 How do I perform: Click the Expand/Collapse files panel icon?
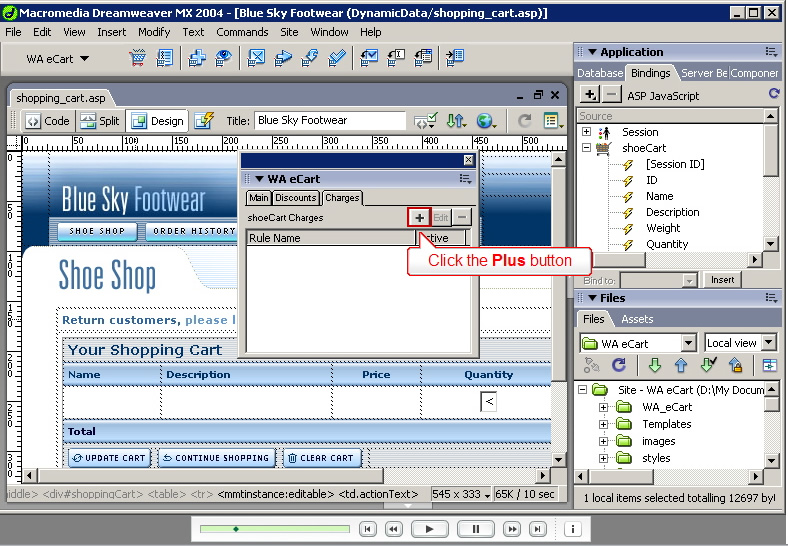(769, 366)
